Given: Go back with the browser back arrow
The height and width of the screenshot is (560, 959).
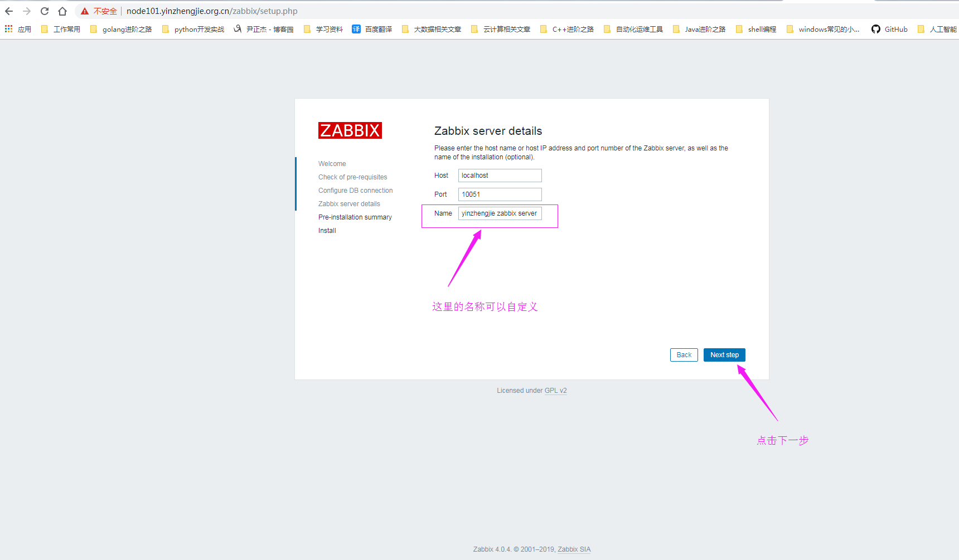Looking at the screenshot, I should (9, 11).
